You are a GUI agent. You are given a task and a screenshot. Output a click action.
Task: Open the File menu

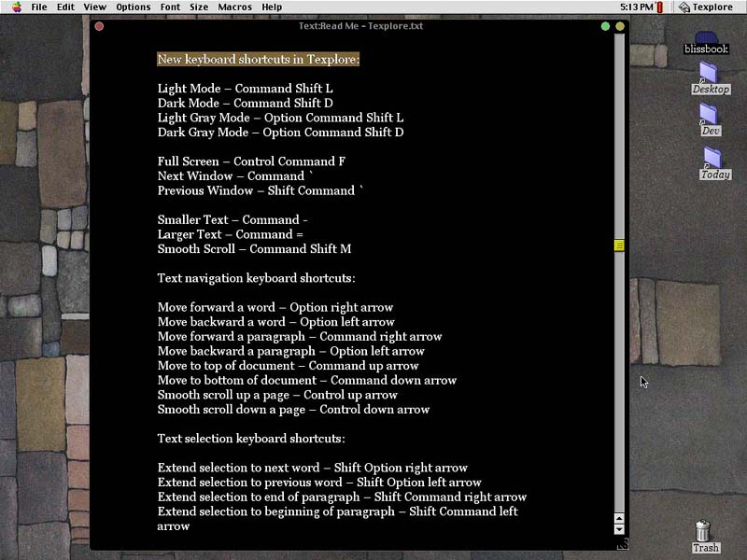pyautogui.click(x=39, y=7)
